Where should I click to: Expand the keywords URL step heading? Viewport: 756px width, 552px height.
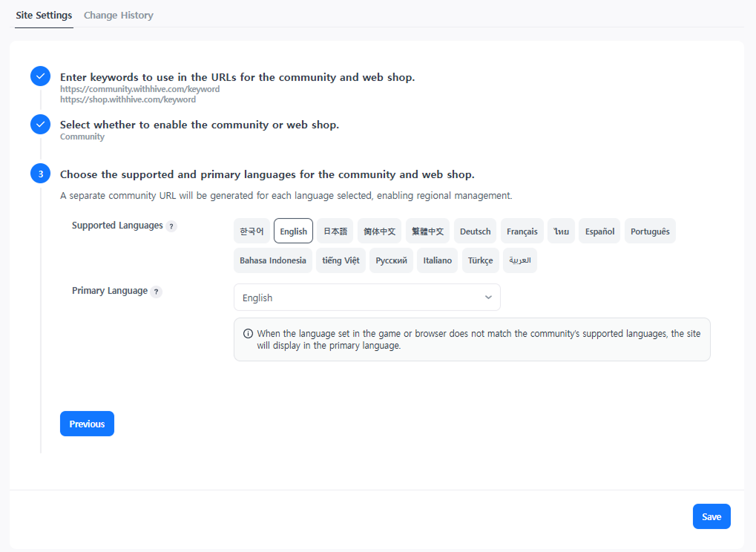coord(237,77)
